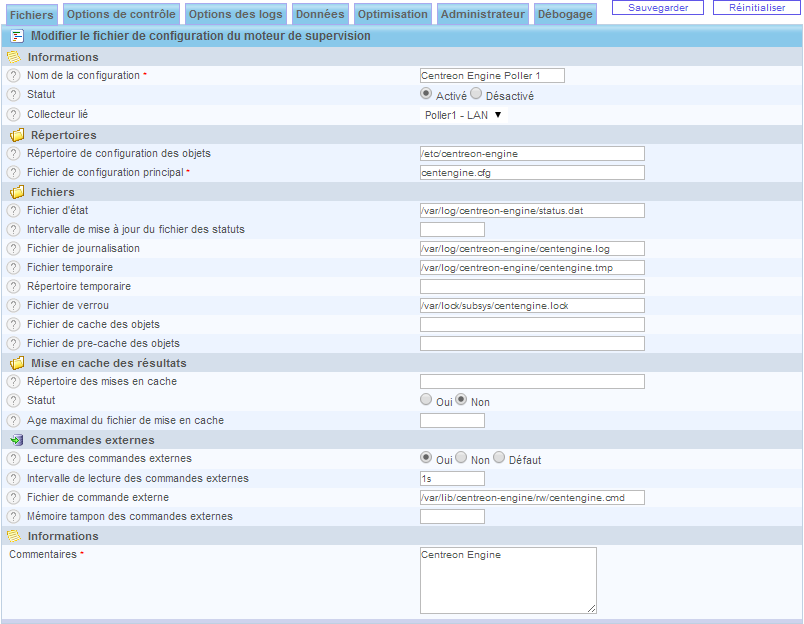Screen dimensions: 804x624
Task: Switch to the Données tab
Action: click(x=320, y=14)
